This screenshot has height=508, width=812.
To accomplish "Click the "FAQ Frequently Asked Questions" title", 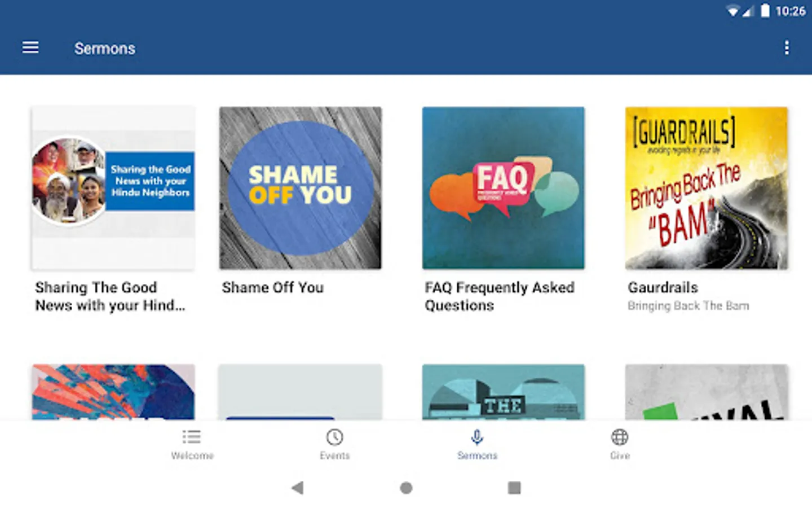I will point(499,296).
